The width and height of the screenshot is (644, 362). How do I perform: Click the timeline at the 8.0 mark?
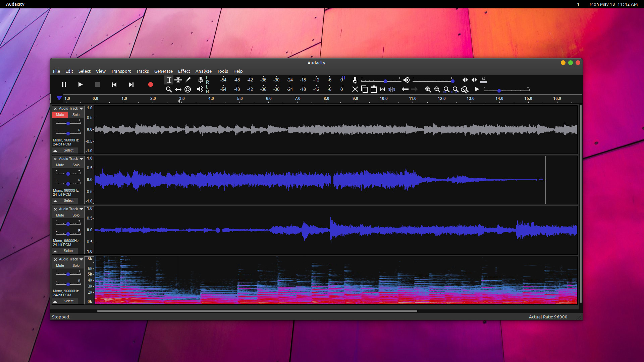point(326,98)
